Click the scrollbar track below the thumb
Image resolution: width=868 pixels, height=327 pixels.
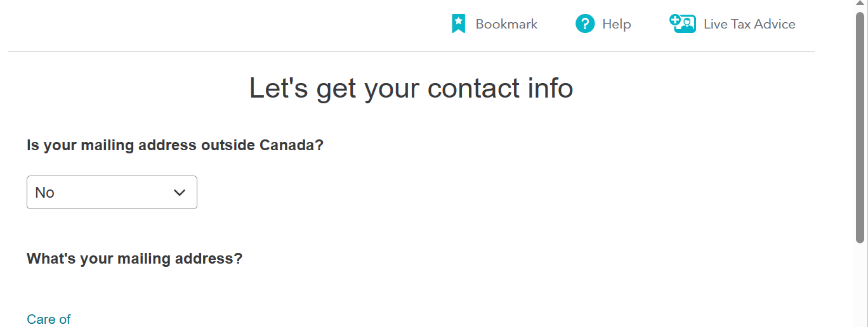pos(860,285)
